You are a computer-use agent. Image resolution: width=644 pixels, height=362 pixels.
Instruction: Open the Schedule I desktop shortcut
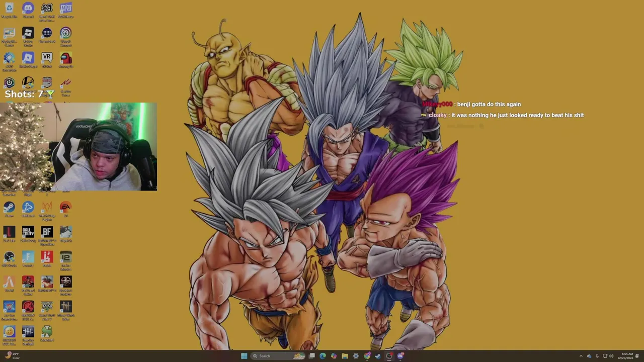(x=47, y=333)
